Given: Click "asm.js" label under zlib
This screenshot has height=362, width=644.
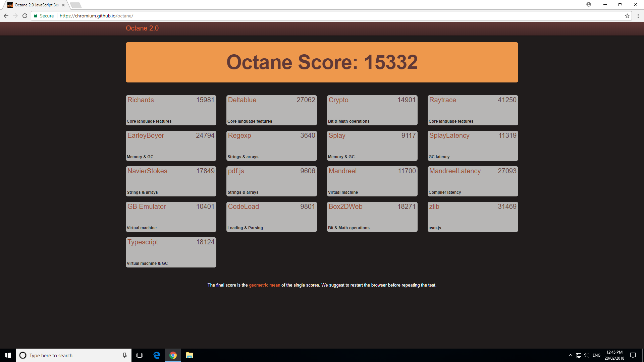Looking at the screenshot, I should pyautogui.click(x=435, y=228).
